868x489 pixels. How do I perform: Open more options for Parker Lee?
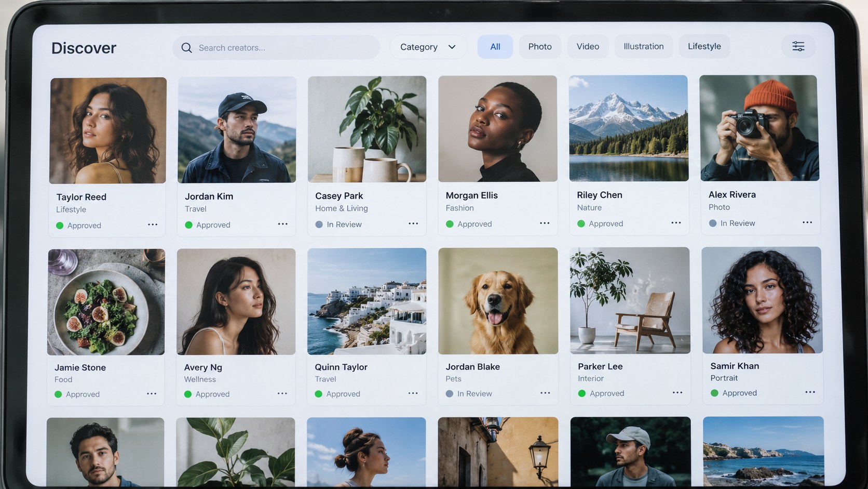(677, 392)
